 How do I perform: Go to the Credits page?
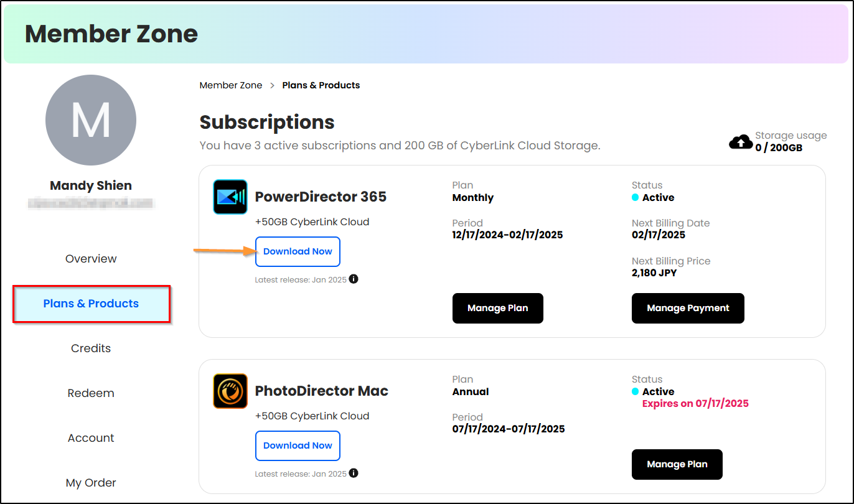pyautogui.click(x=91, y=348)
